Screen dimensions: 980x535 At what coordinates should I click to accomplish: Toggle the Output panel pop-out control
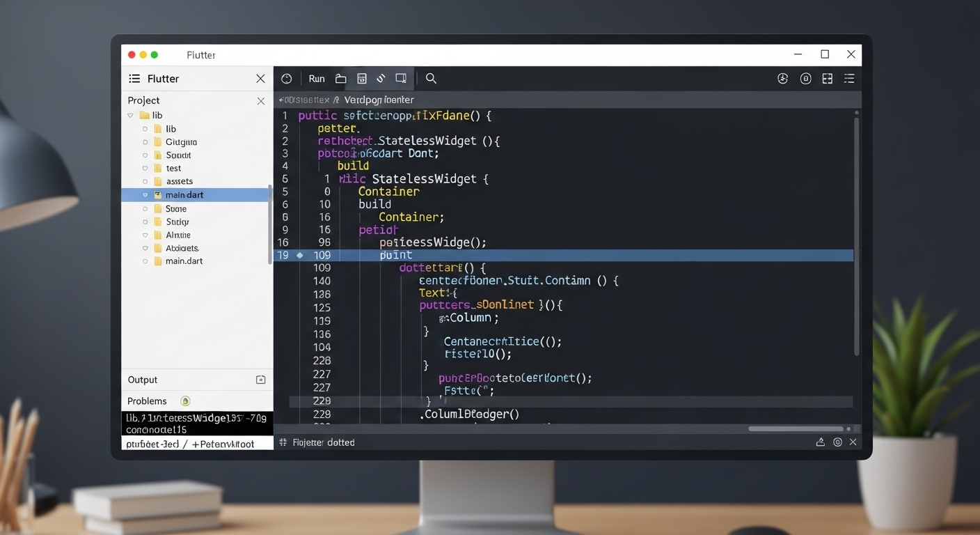[260, 380]
